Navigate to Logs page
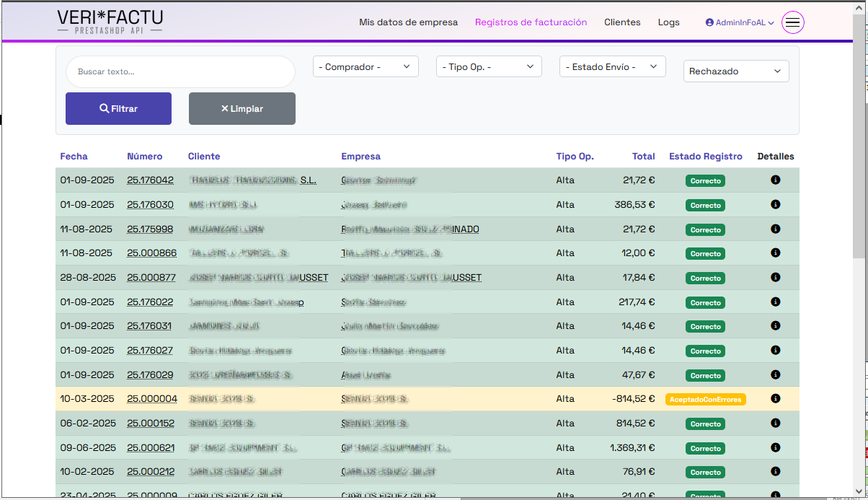 pos(668,22)
